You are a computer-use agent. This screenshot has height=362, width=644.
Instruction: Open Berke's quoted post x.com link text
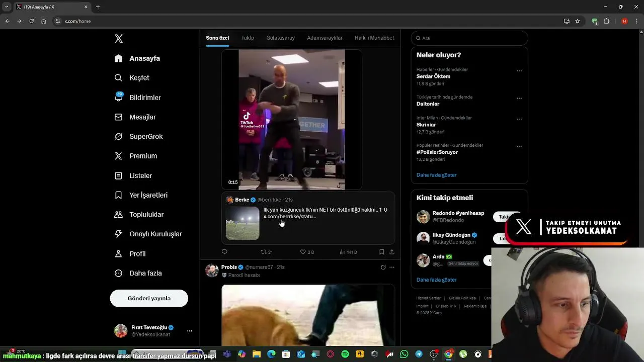click(x=290, y=216)
